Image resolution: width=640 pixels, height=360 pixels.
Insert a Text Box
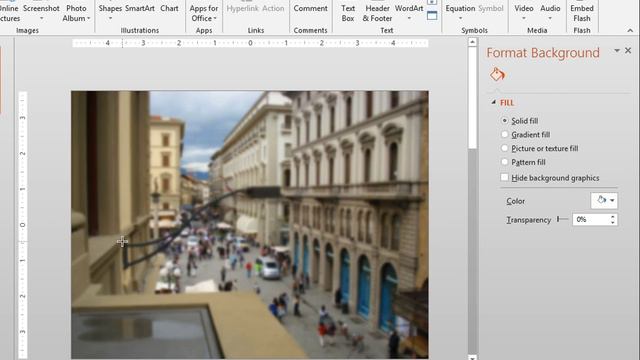[348, 13]
